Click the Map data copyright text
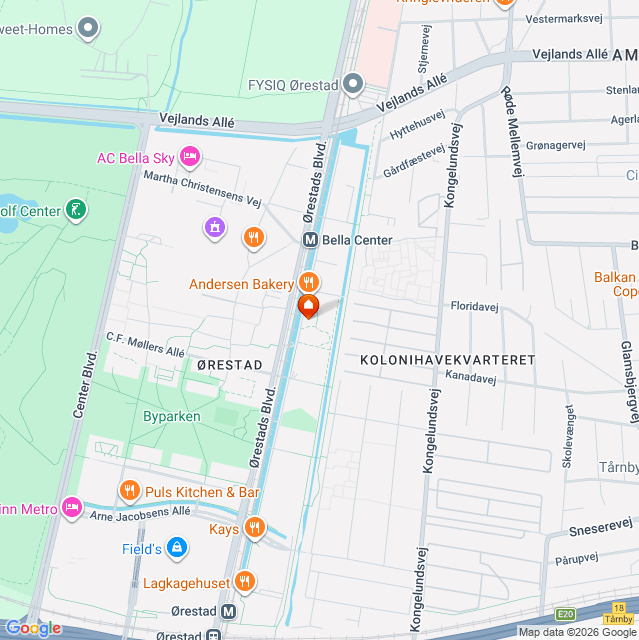 coord(578,632)
